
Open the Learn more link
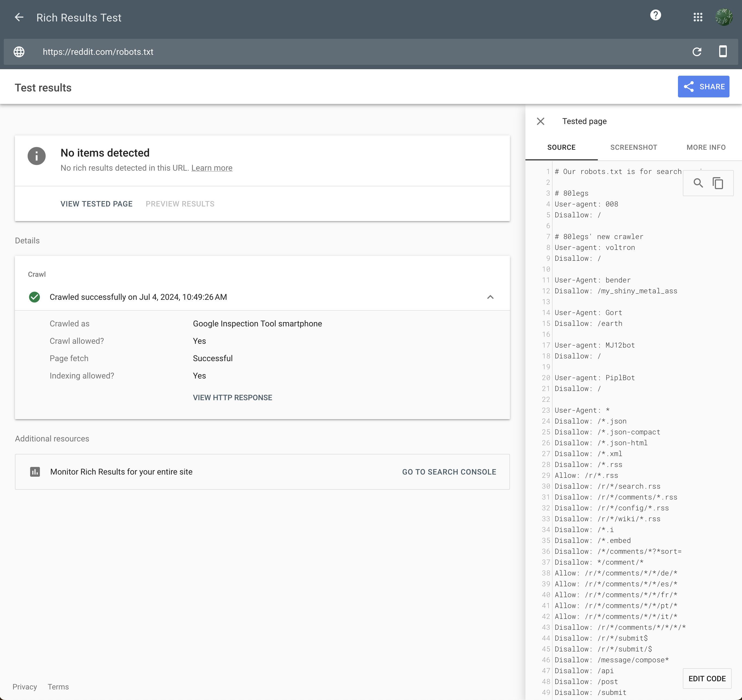212,168
